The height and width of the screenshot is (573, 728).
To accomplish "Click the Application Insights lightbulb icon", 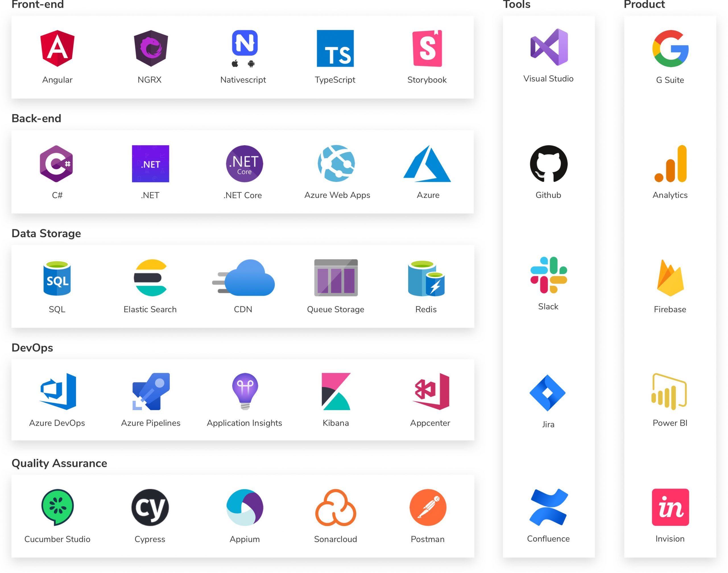I will click(245, 392).
